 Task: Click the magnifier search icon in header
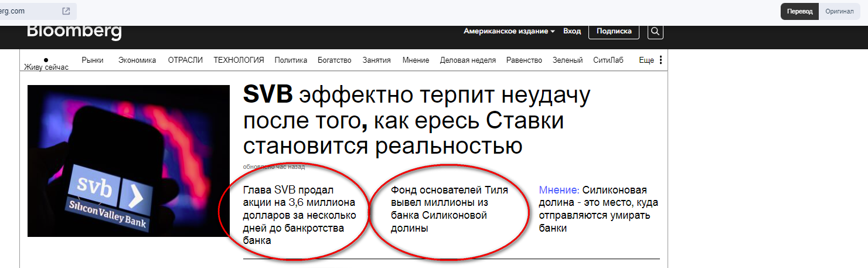655,32
